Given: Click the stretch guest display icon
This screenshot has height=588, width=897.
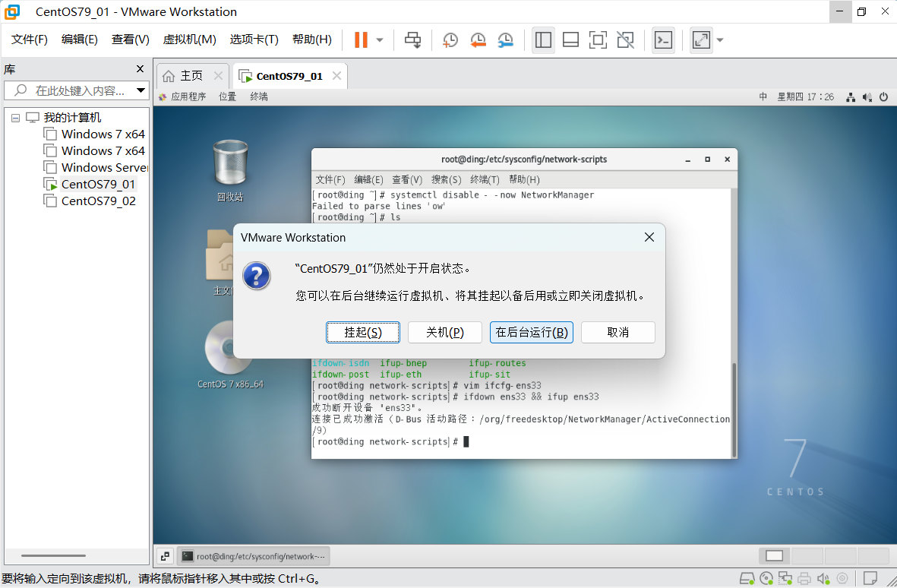Looking at the screenshot, I should [x=701, y=40].
